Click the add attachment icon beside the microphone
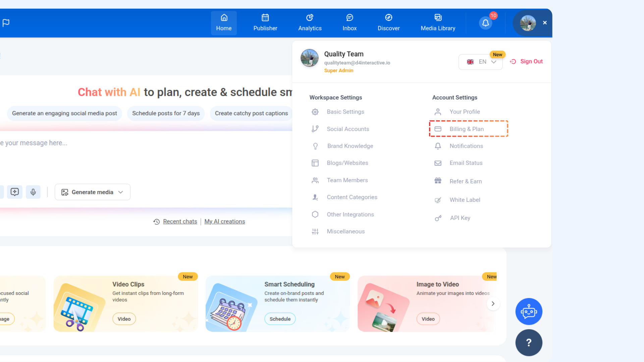 click(x=15, y=192)
